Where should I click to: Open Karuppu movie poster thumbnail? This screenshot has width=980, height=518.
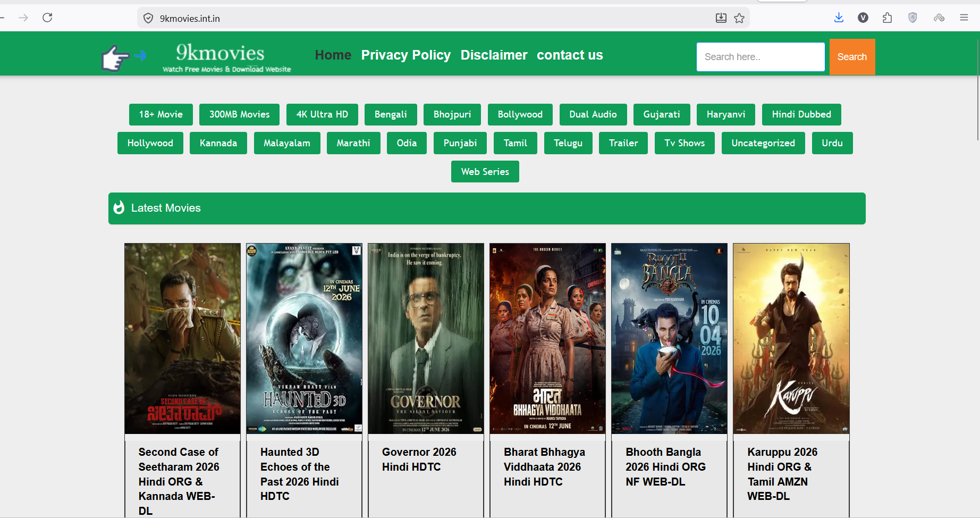pyautogui.click(x=791, y=339)
